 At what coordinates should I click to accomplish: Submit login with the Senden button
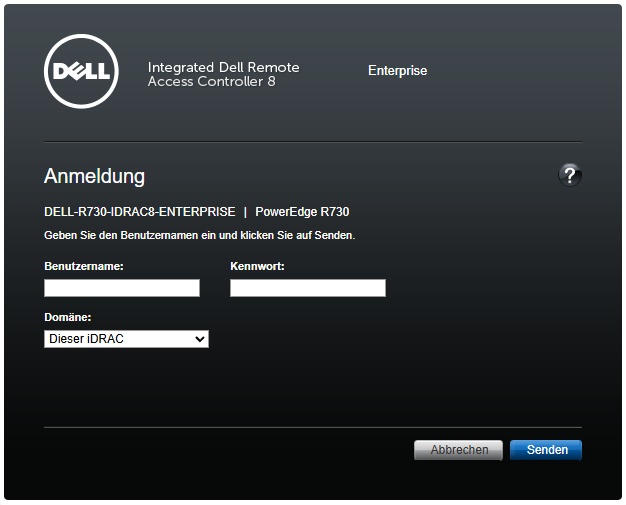point(546,450)
